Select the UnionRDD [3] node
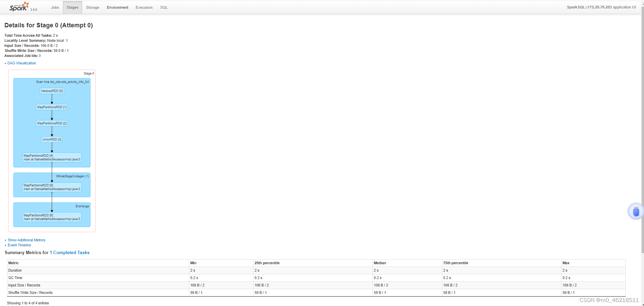Screen dimensions: 644x306 click(x=52, y=140)
